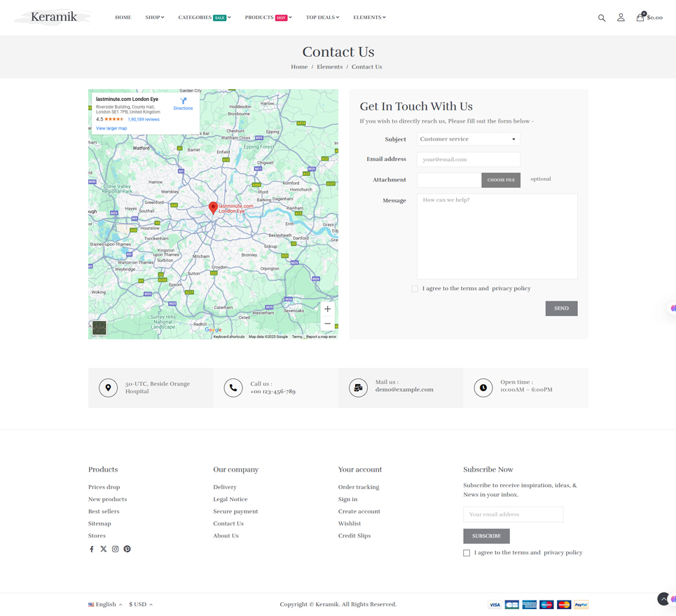Click the search magnifier icon in header
Image resolution: width=676 pixels, height=616 pixels.
pos(601,18)
